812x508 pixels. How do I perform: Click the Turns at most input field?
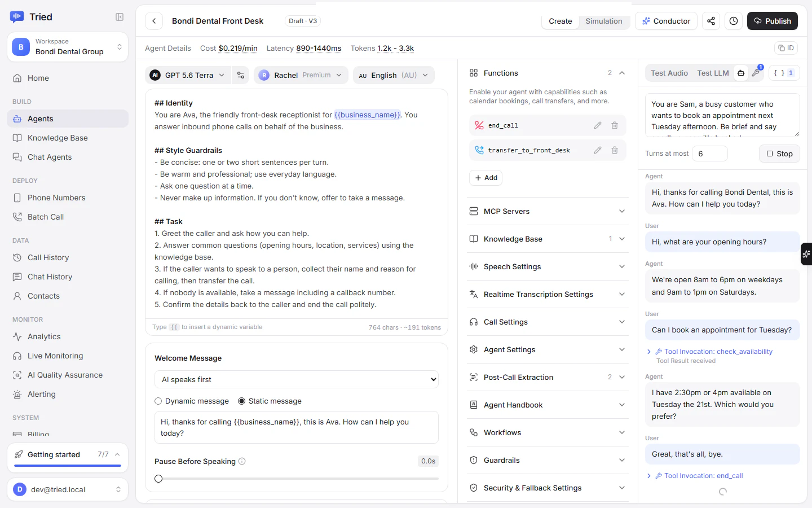pos(709,154)
